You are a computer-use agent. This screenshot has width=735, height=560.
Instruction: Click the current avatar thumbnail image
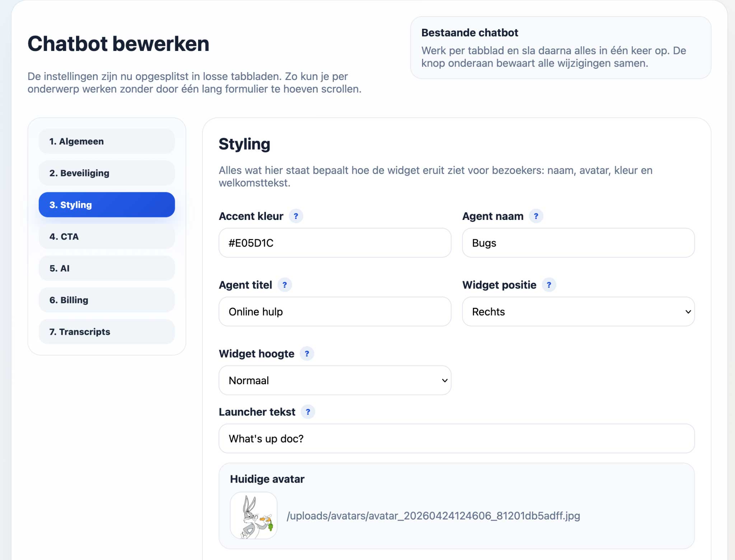254,516
